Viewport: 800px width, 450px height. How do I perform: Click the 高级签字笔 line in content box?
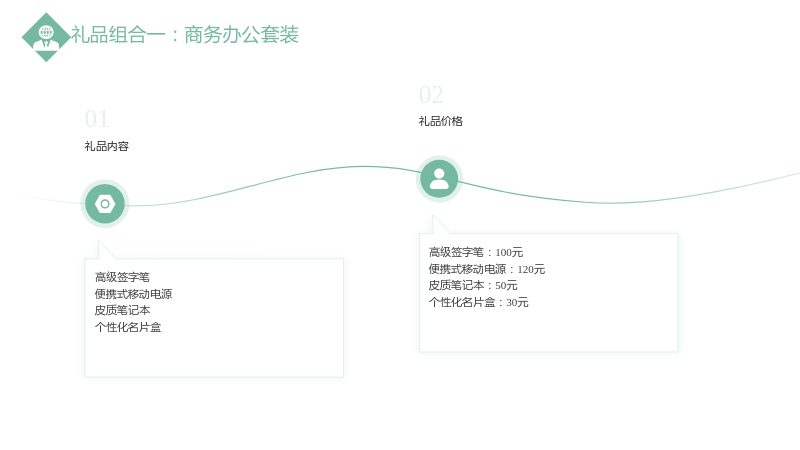click(x=122, y=277)
